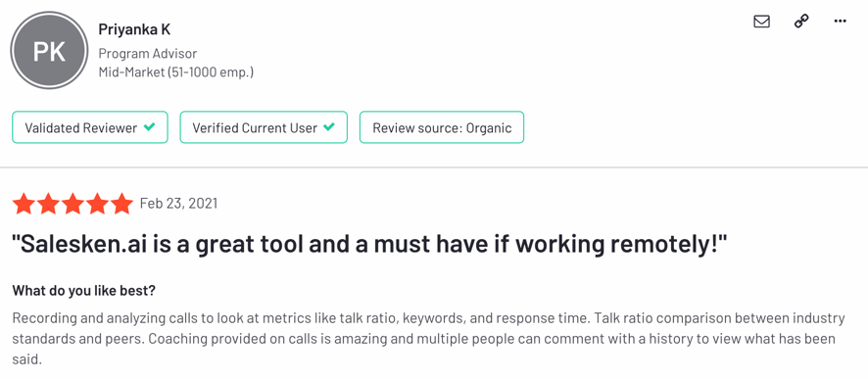Click the Mid-Market company size text
The height and width of the screenshot is (380, 868).
(x=176, y=72)
